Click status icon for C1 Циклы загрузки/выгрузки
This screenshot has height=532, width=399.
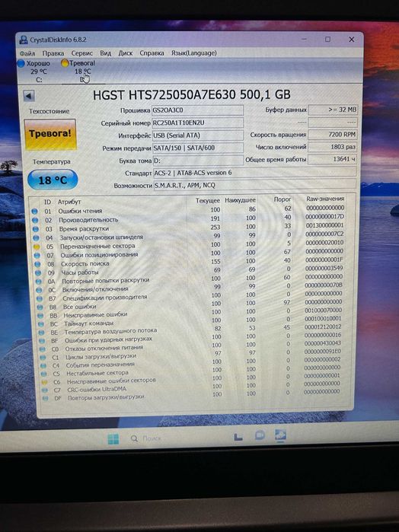(43, 357)
